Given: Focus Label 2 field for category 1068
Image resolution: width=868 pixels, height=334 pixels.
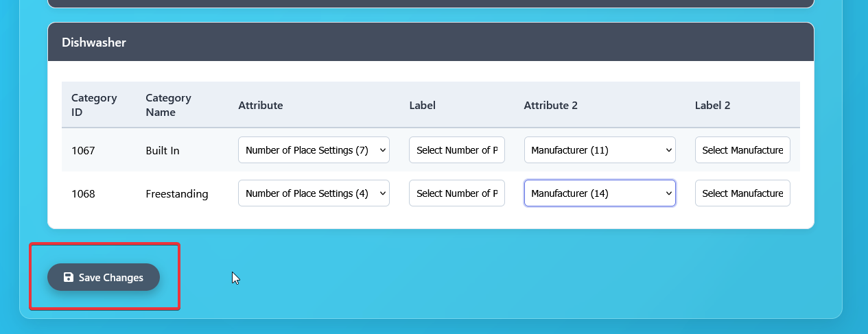Looking at the screenshot, I should pyautogui.click(x=742, y=193).
